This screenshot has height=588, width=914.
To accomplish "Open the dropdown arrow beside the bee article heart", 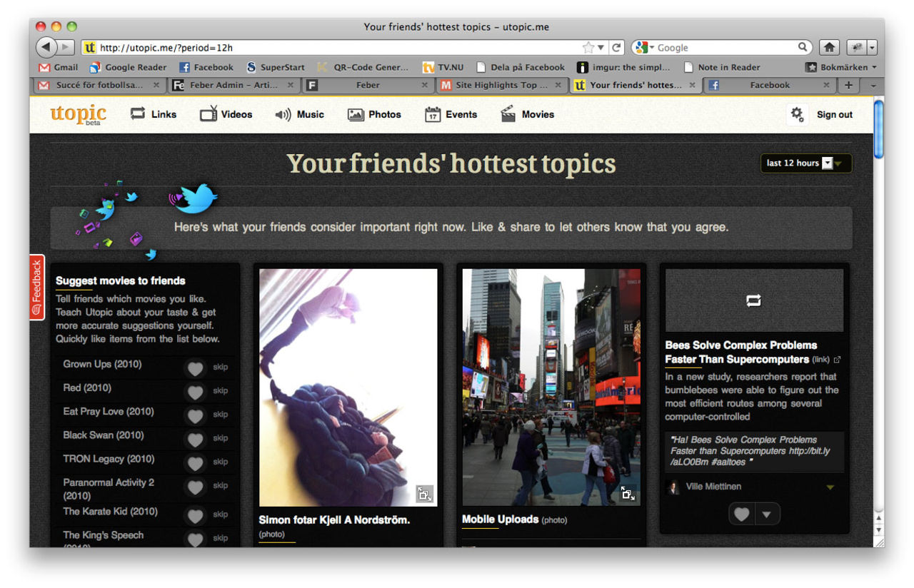I will point(767,514).
